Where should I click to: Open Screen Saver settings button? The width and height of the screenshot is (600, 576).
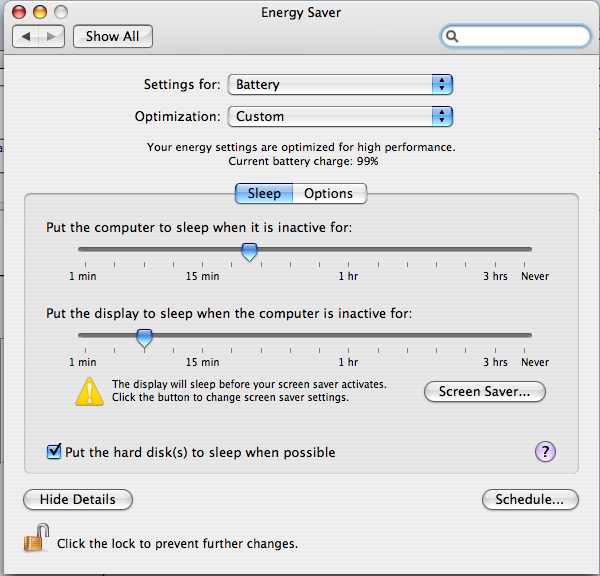tap(484, 392)
